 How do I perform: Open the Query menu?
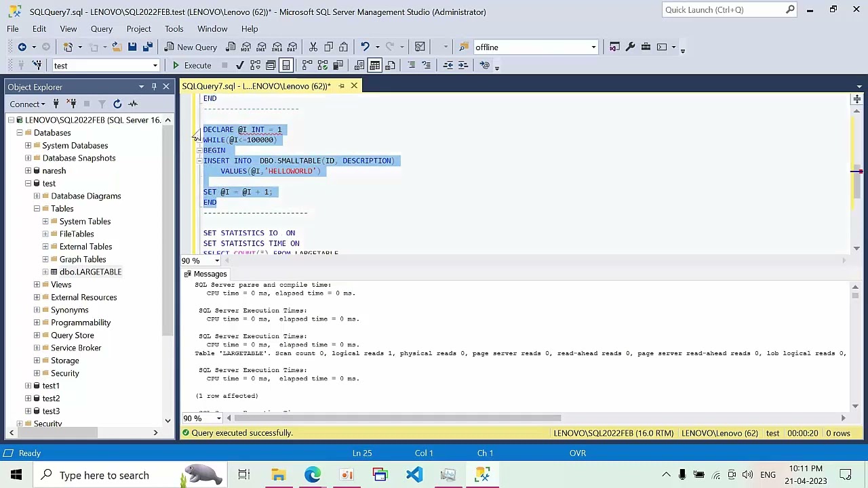101,28
